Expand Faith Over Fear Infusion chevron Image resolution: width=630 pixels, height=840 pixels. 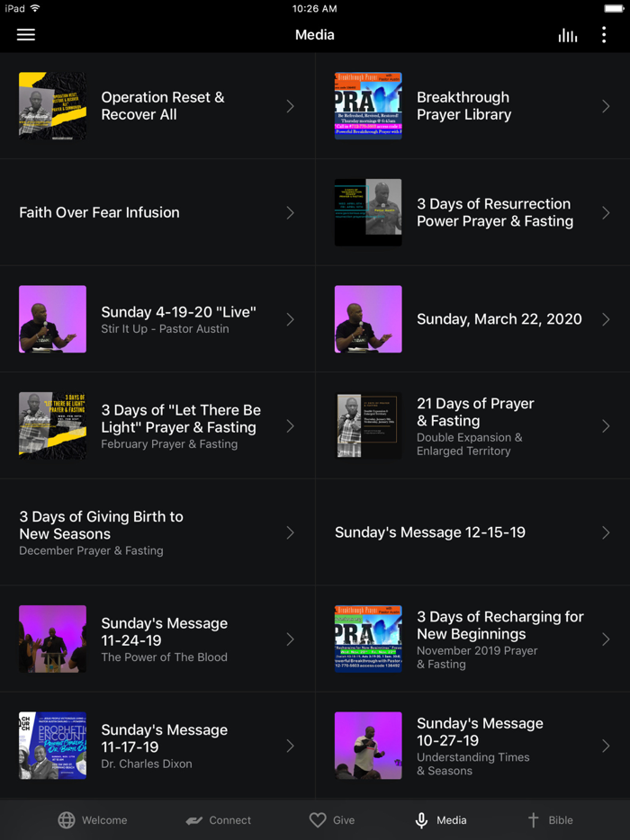click(x=290, y=213)
